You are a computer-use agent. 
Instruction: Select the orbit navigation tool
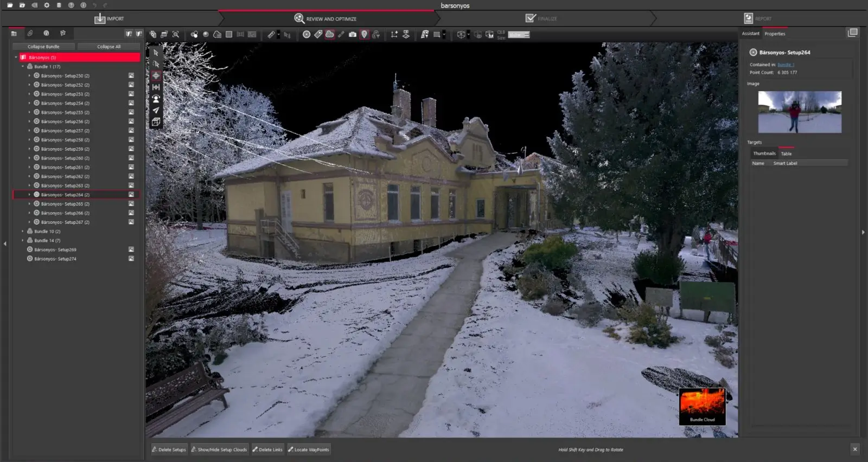pos(156,75)
